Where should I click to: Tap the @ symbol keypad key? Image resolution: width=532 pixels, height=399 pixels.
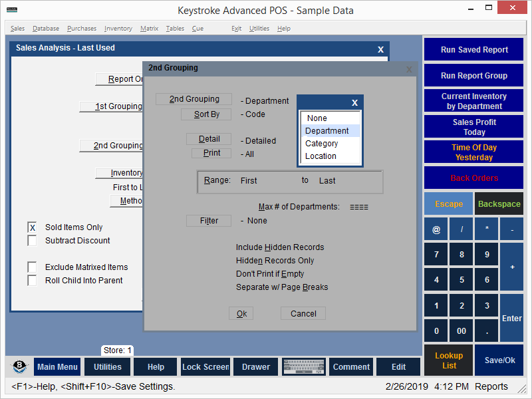point(436,229)
